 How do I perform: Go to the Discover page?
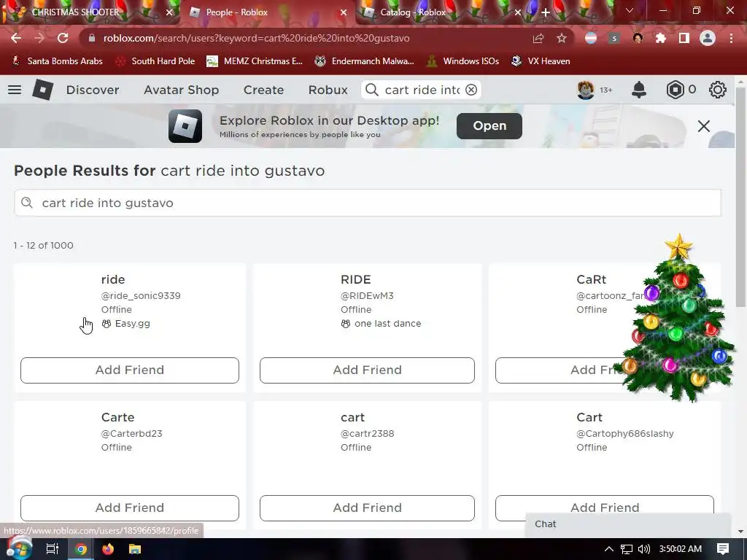[x=93, y=90]
